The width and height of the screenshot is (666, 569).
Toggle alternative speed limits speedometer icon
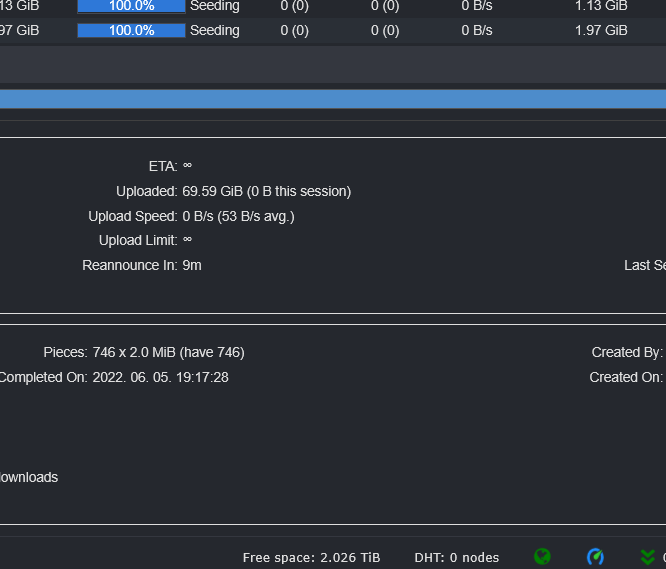[595, 557]
